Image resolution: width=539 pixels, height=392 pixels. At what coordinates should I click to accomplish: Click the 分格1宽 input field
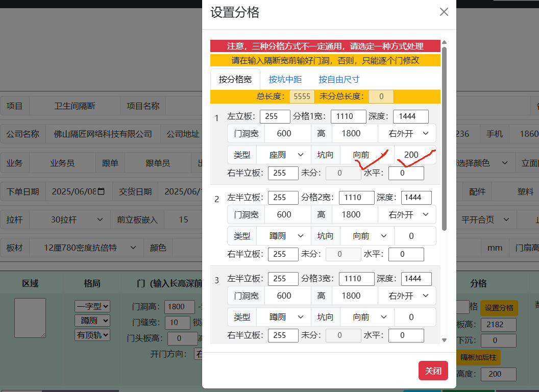[x=348, y=116]
